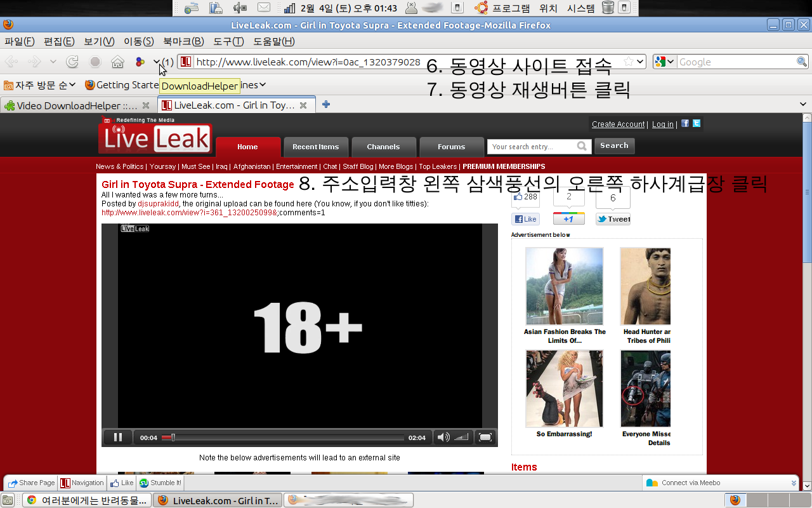Open the 'Asian Fashion Breaks The Limits' ad thumbnail
This screenshot has width=812, height=508.
coord(565,286)
